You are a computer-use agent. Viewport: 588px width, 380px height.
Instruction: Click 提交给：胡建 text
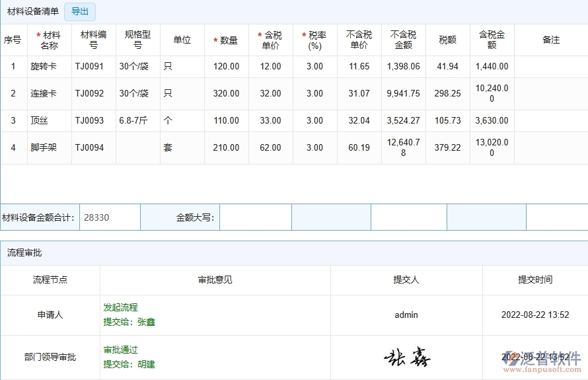coord(129,364)
